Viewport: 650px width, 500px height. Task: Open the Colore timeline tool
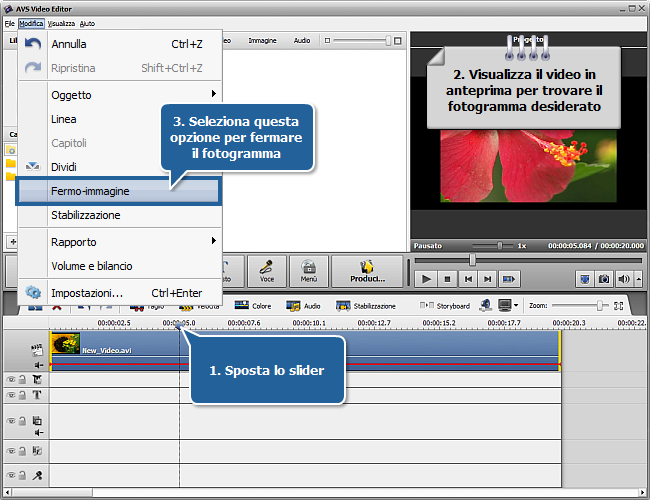[253, 306]
